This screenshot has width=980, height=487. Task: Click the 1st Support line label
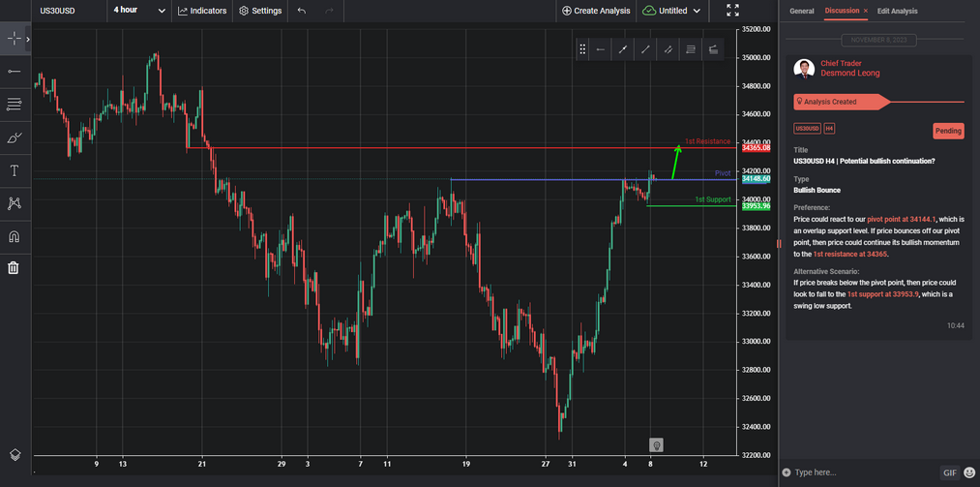tap(712, 199)
